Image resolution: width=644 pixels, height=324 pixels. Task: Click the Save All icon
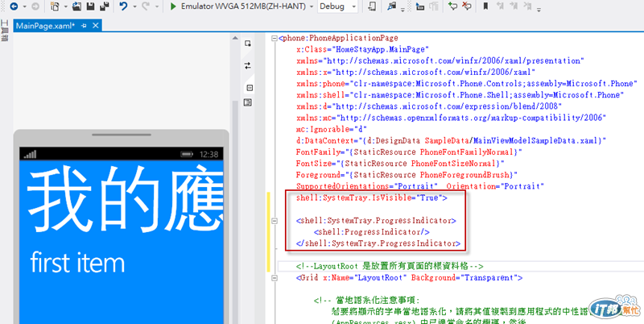coord(105,6)
